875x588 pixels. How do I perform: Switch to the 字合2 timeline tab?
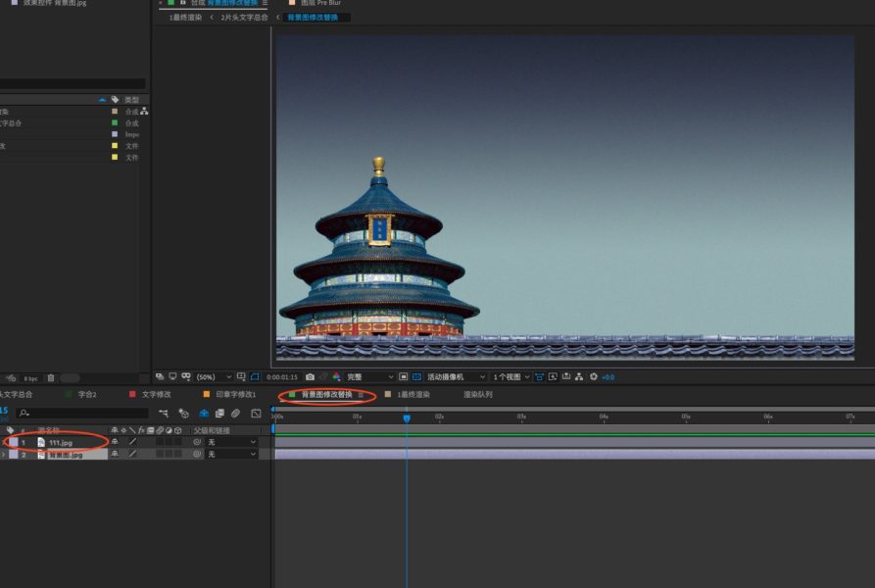87,394
